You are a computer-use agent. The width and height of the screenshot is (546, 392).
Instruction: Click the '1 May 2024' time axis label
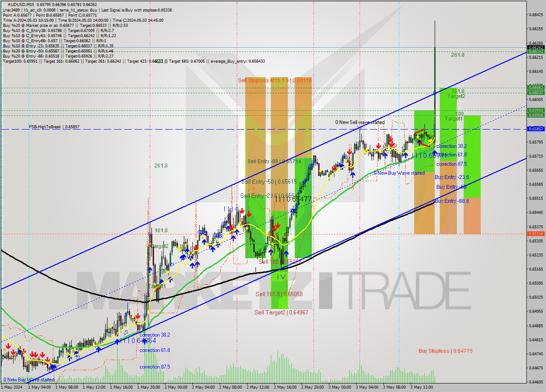[x=12, y=387]
